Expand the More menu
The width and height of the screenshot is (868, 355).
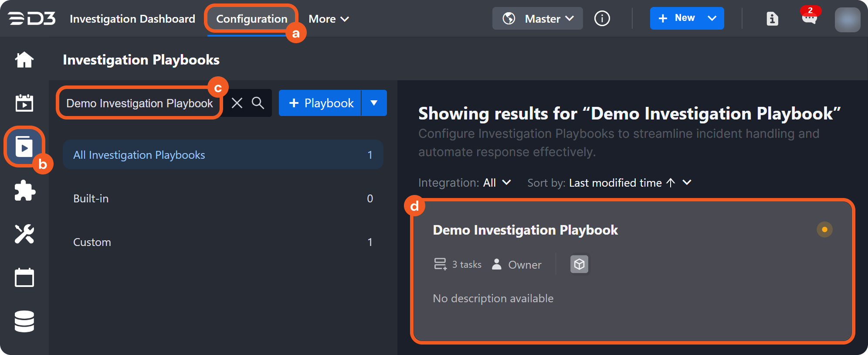coord(329,19)
